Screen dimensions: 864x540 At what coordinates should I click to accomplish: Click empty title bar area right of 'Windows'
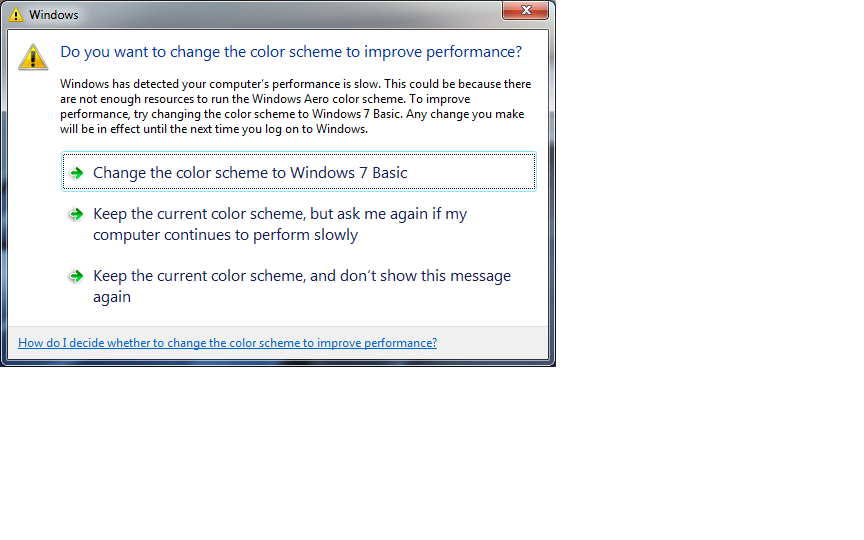[x=287, y=15]
